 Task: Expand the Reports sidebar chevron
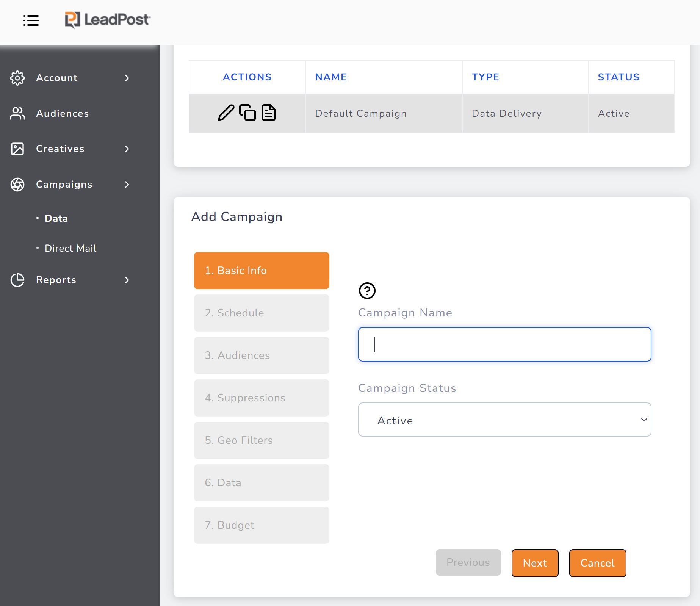coord(127,280)
